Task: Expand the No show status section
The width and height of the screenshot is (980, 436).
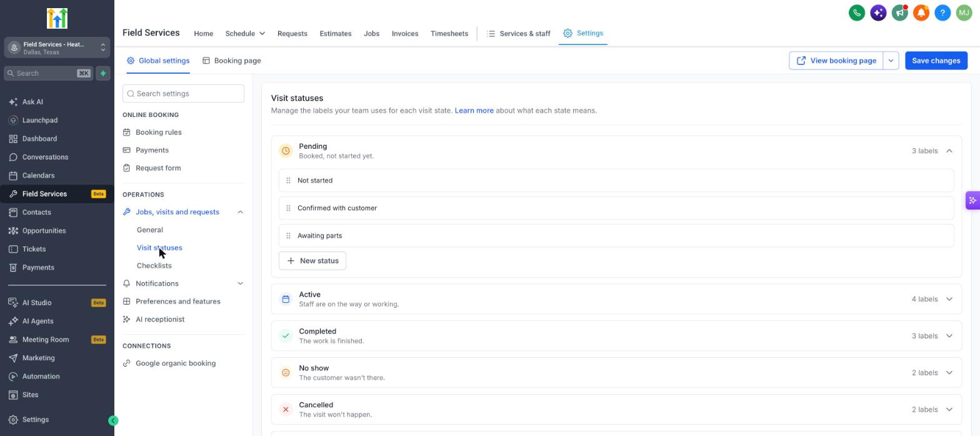Action: point(949,373)
